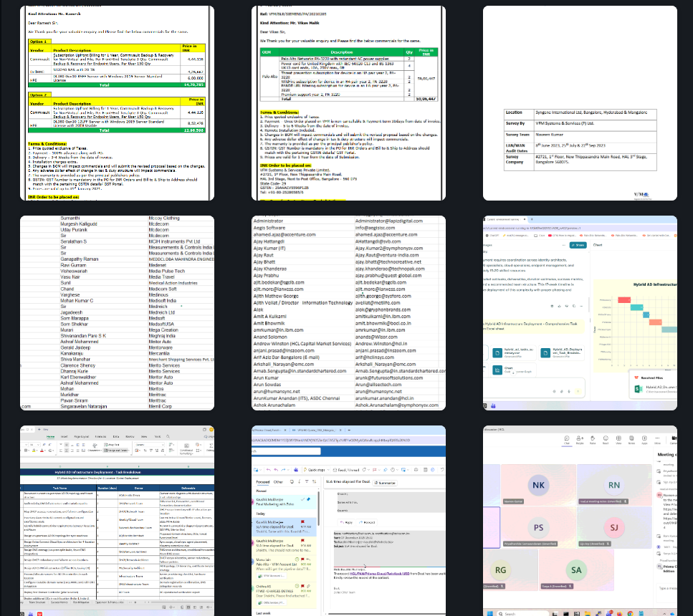Screen dimensions: 693x616
Task: Open the spreadsheet thumbnail titled Task Breakdown
Action: (117, 521)
